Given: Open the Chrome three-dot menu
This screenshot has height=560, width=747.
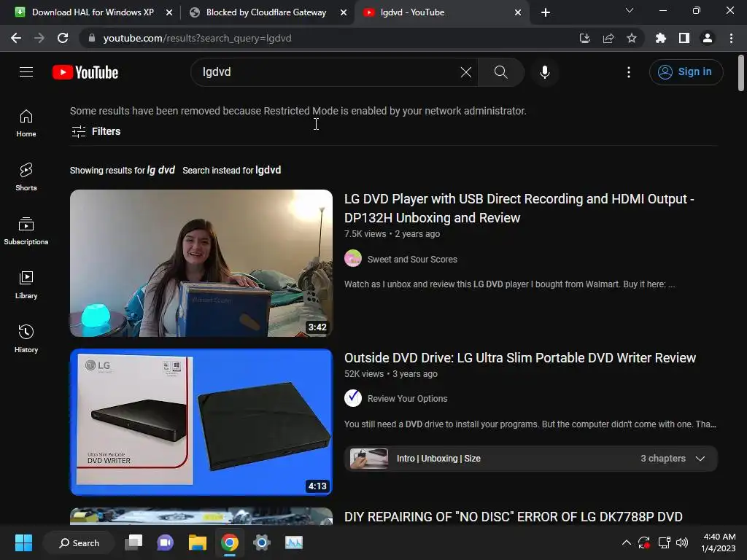Looking at the screenshot, I should pos(731,38).
